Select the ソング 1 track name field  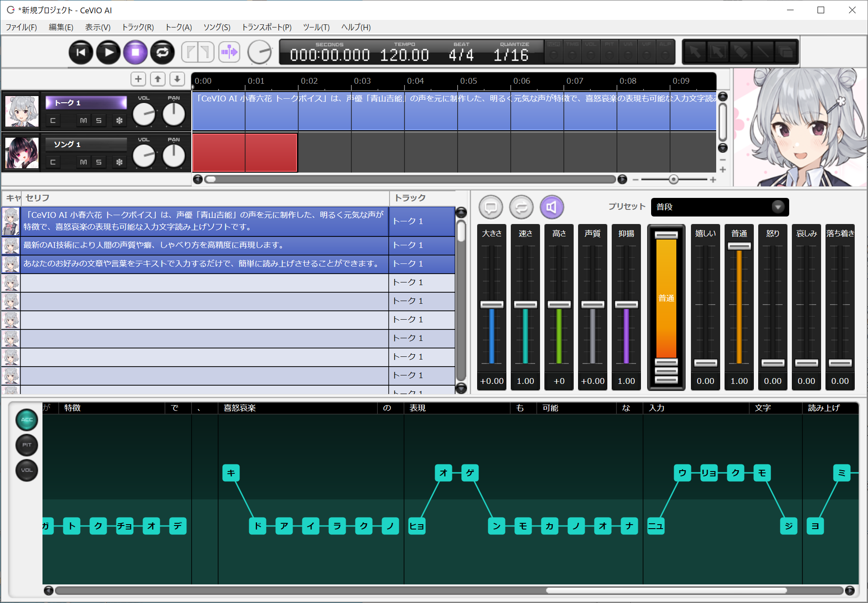click(x=86, y=144)
